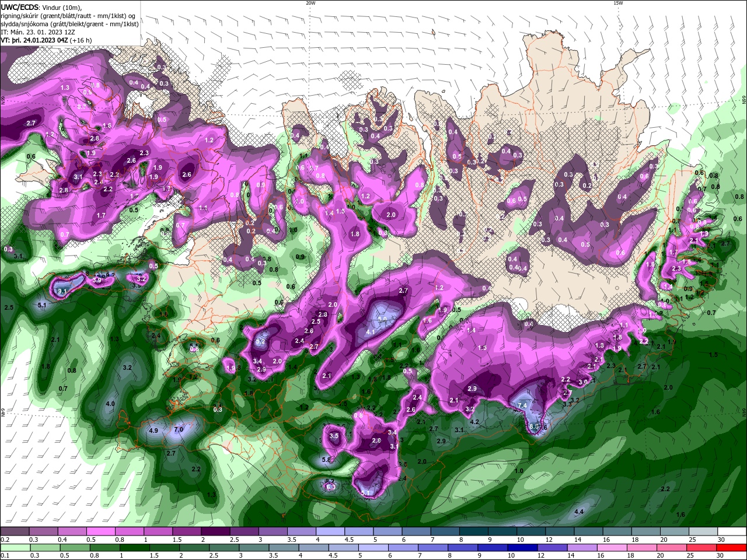
Task: Click the 4.9 precipitation value on map
Action: coord(154,430)
